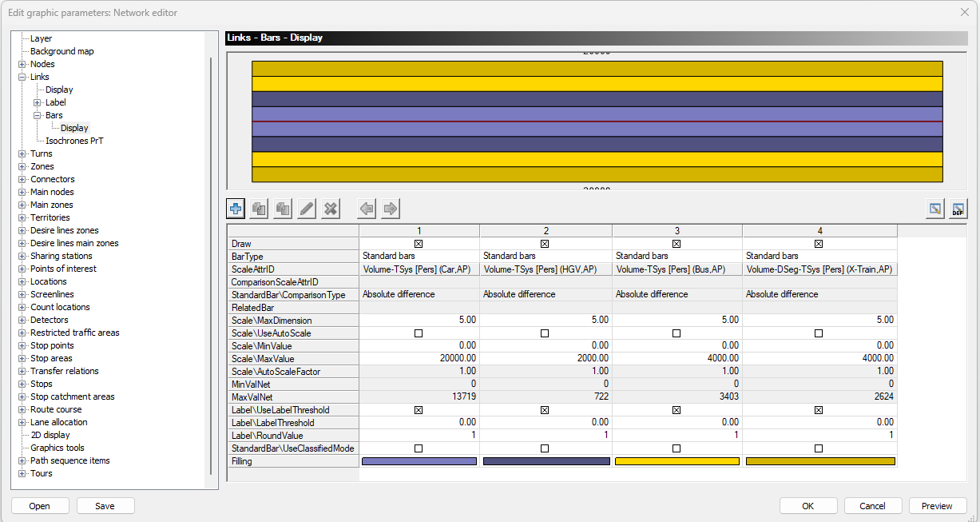The width and height of the screenshot is (980, 522).
Task: Expand the Zones tree node
Action: click(x=22, y=166)
